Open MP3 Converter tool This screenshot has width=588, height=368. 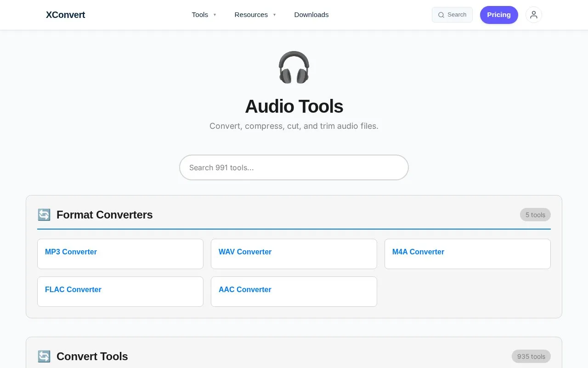click(x=120, y=254)
